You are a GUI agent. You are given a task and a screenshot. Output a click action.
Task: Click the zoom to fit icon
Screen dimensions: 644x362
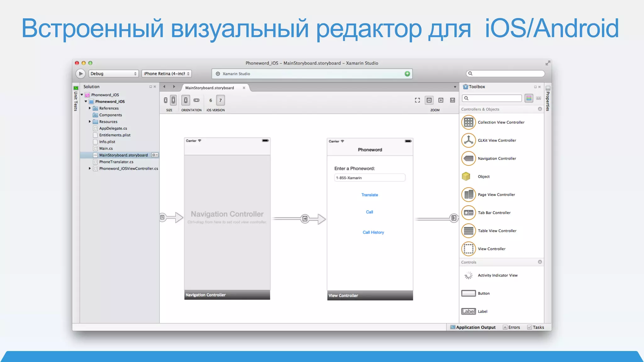click(x=417, y=100)
